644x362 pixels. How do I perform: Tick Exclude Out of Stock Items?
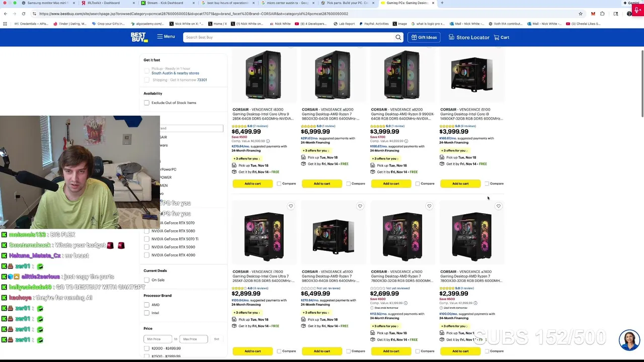click(x=146, y=103)
